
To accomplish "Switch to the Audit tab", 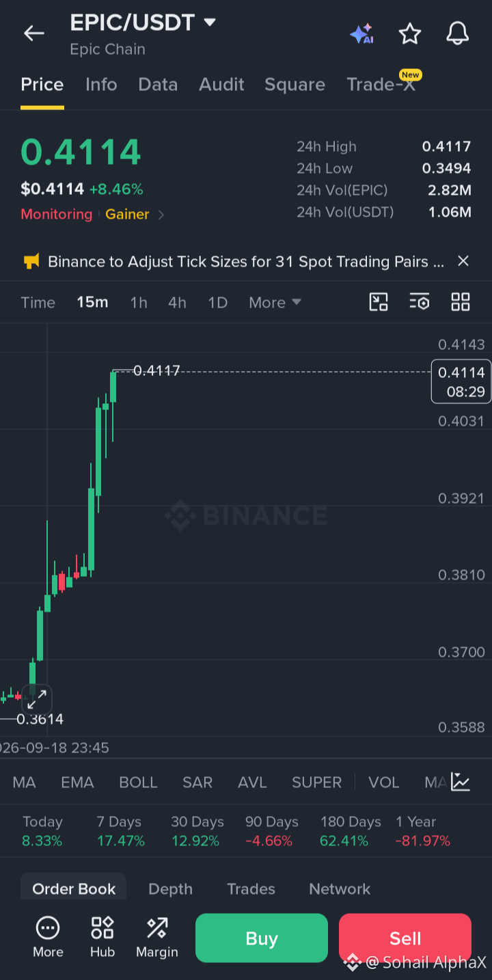I will click(221, 85).
